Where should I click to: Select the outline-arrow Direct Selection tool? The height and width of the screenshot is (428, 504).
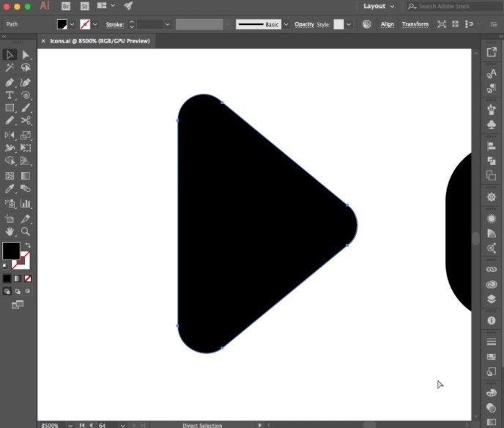point(10,55)
